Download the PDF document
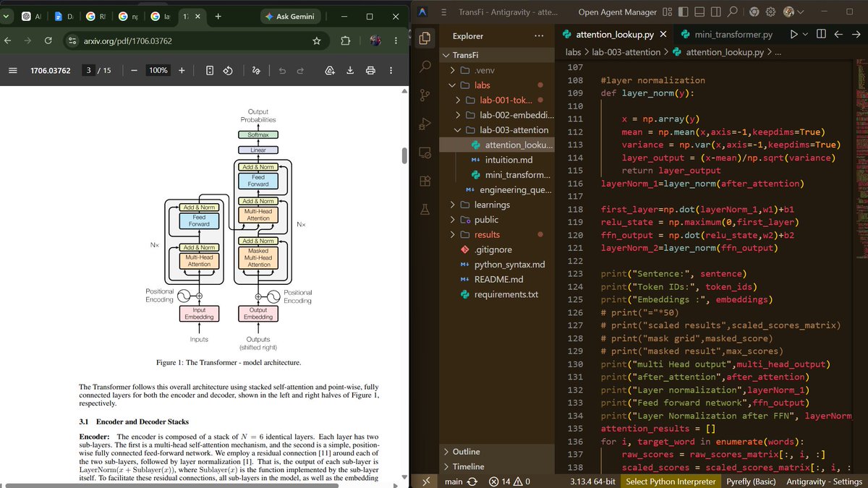868x488 pixels. tap(350, 70)
